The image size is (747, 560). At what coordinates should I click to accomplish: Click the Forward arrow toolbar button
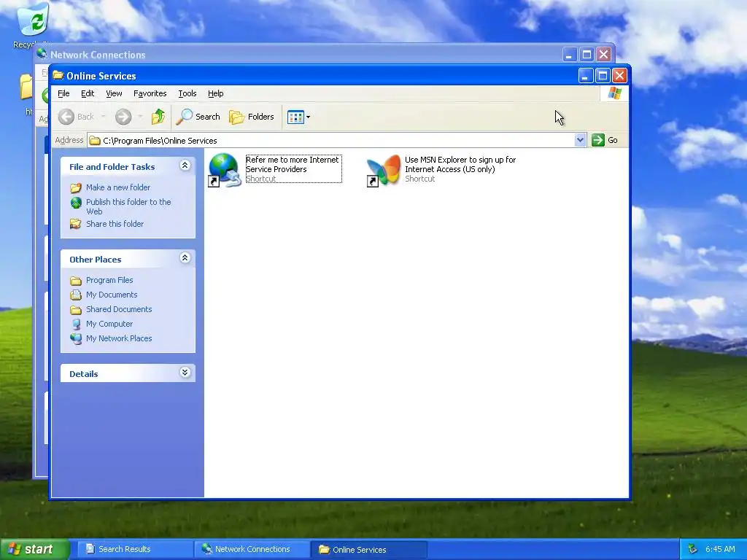[x=123, y=117]
